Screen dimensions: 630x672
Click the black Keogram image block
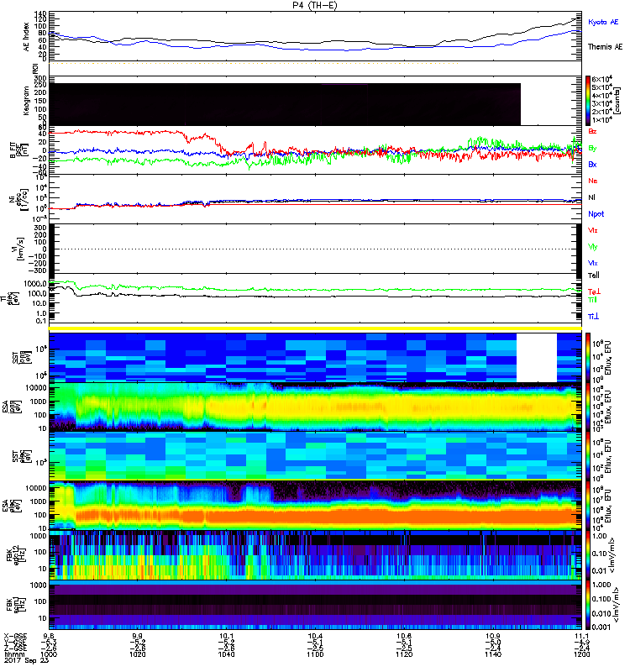coord(285,104)
